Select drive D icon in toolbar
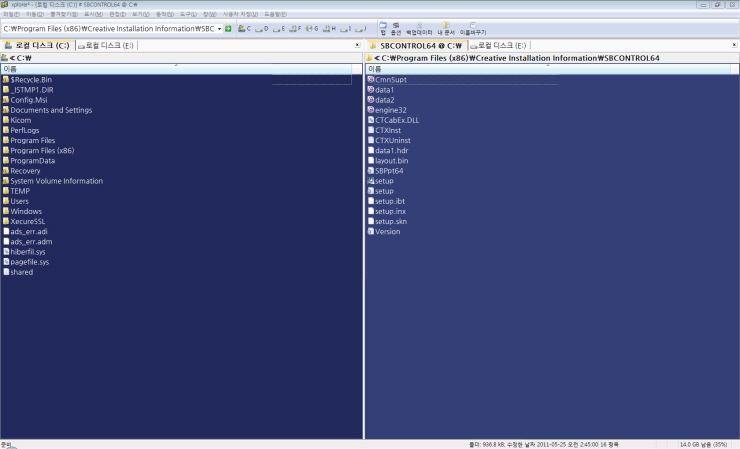The width and height of the screenshot is (740, 449). 262,28
